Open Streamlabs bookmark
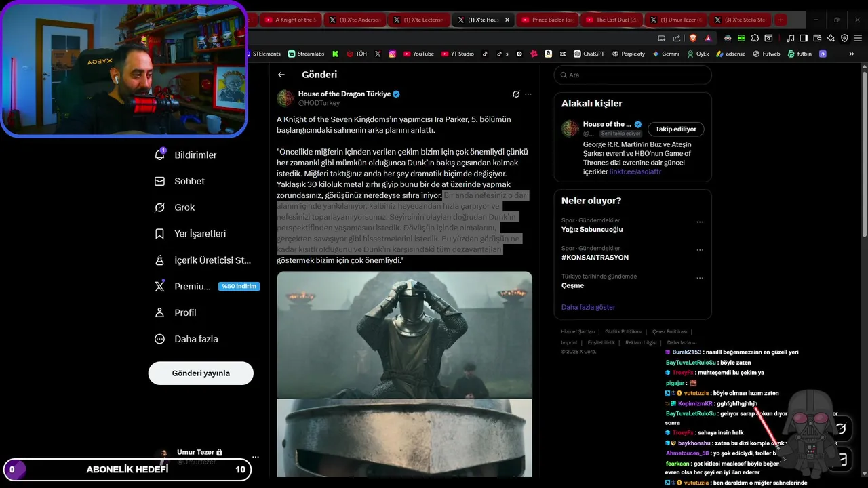This screenshot has width=868, height=488. [x=306, y=54]
